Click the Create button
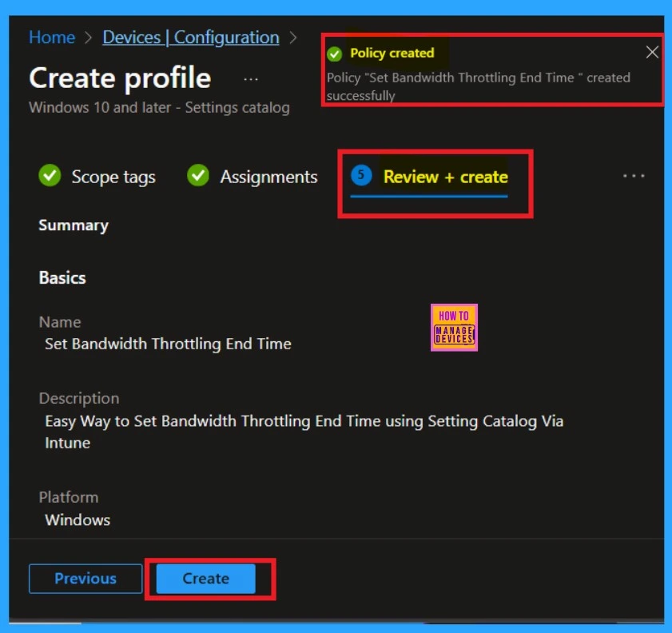Image resolution: width=672 pixels, height=633 pixels. (205, 579)
